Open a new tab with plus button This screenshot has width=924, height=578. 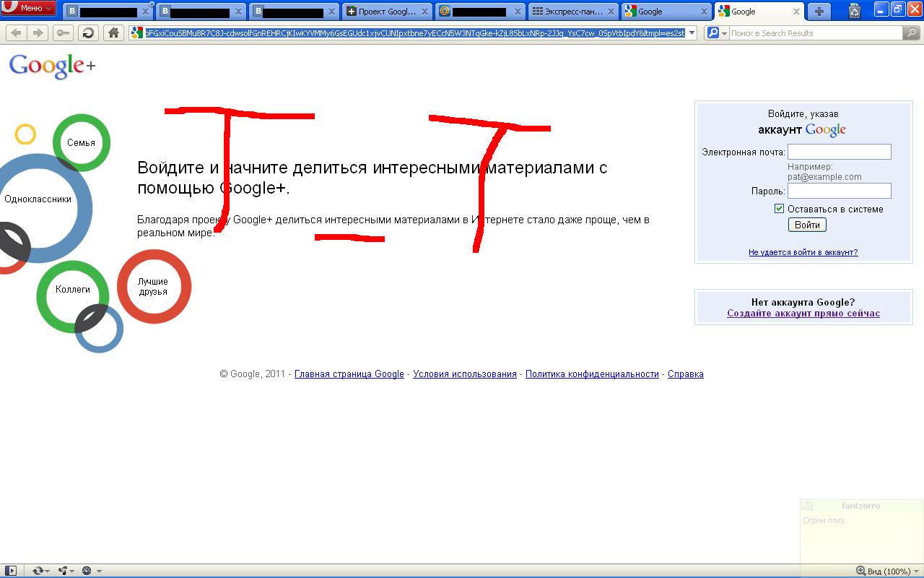pos(819,11)
